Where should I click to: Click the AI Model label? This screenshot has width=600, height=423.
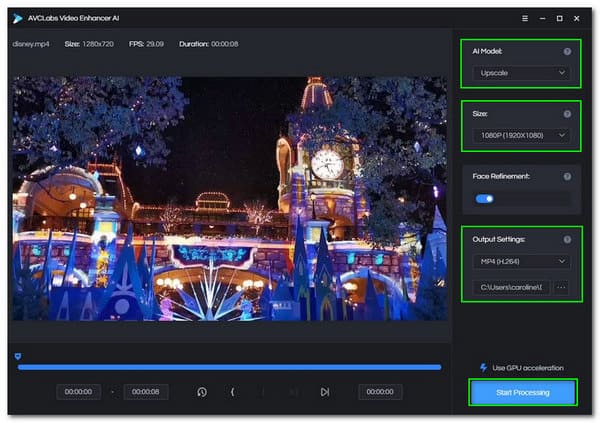tap(487, 51)
